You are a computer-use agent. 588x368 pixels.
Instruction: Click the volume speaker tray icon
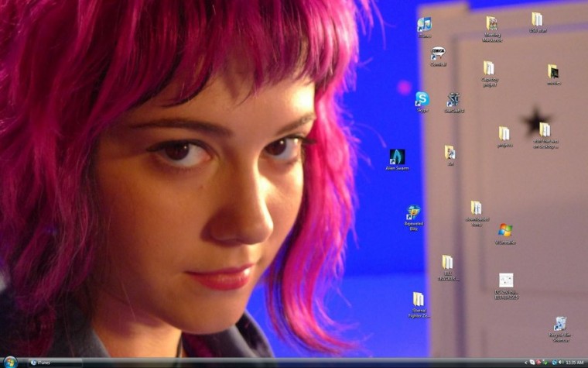[561, 363]
